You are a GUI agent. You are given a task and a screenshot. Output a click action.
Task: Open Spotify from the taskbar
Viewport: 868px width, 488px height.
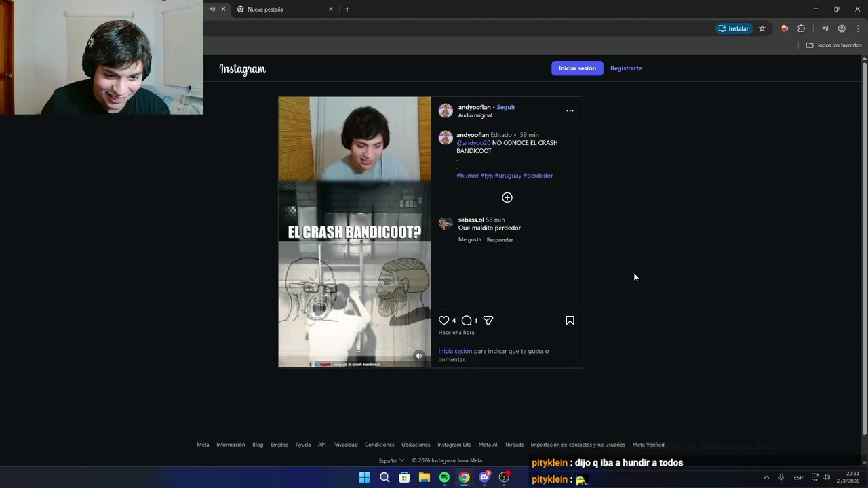click(444, 477)
